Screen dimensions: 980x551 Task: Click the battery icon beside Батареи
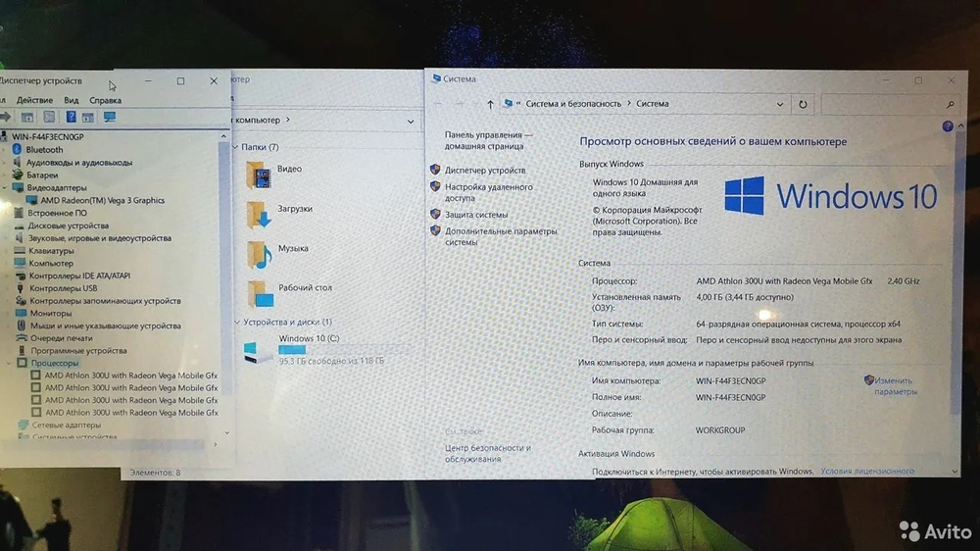[x=18, y=175]
